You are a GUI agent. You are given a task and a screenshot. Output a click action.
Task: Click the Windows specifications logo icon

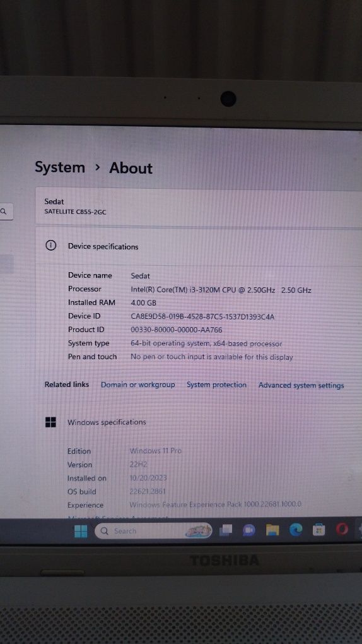pos(50,422)
